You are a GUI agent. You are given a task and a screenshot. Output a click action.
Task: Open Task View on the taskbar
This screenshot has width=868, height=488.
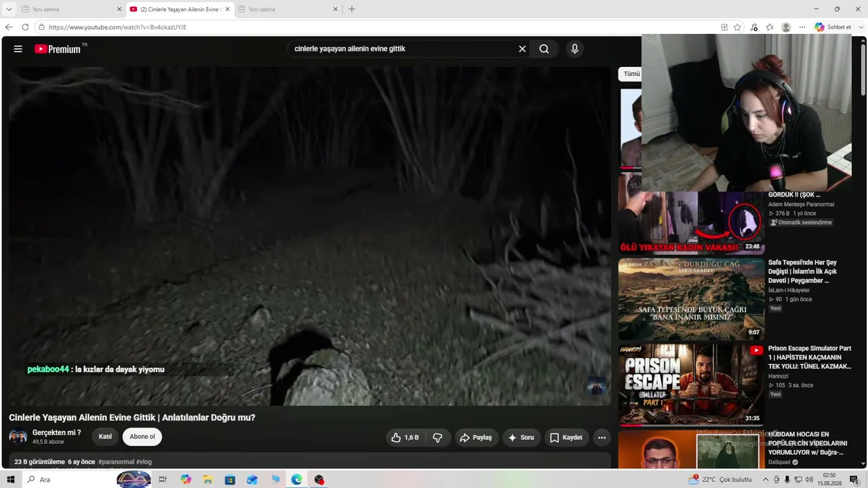click(x=163, y=480)
